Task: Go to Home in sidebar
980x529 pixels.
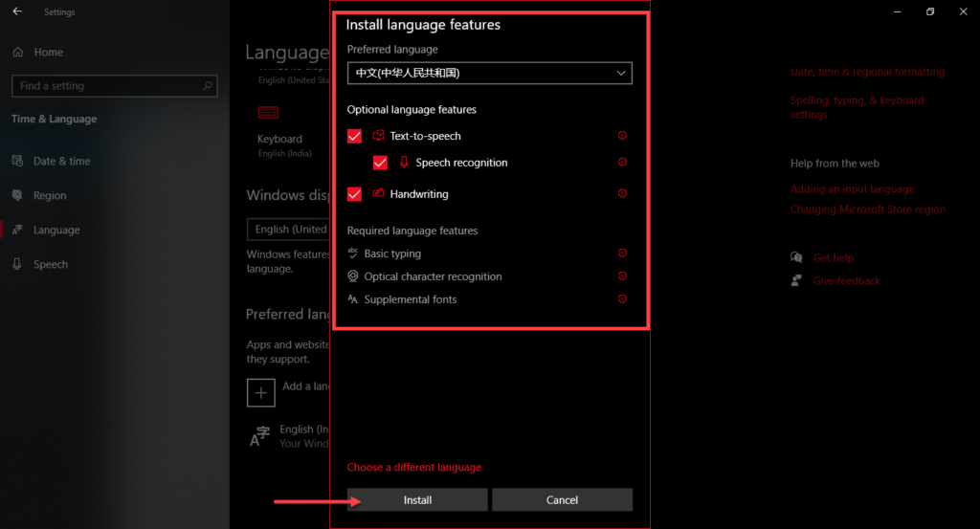Action: pos(48,52)
